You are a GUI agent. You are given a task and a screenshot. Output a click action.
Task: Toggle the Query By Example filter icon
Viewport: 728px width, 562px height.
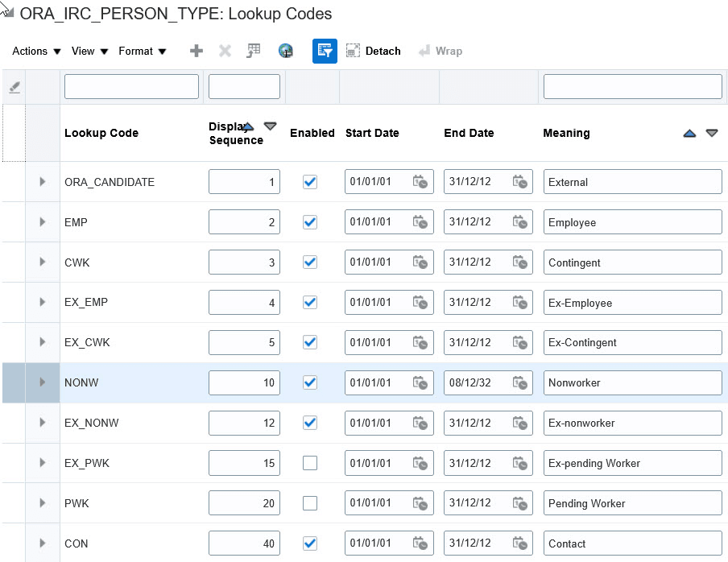(x=325, y=51)
